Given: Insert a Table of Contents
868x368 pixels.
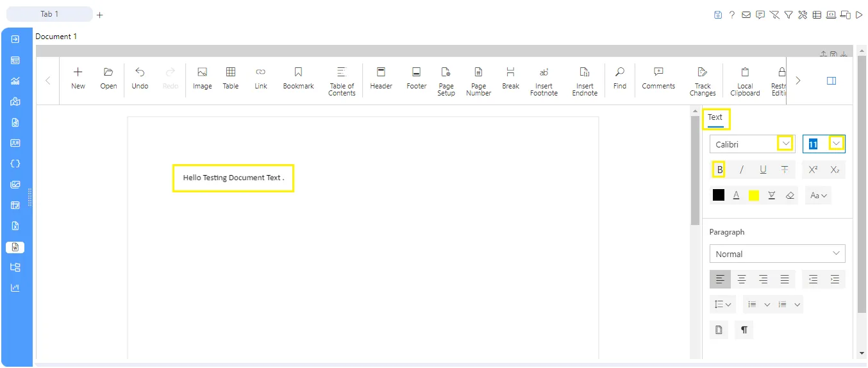Looking at the screenshot, I should [342, 80].
